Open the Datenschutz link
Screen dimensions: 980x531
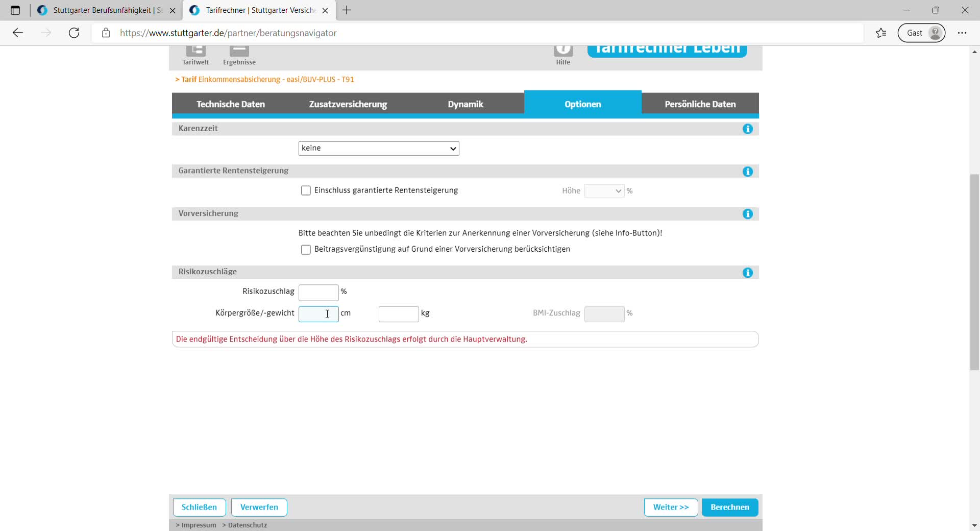coord(247,525)
